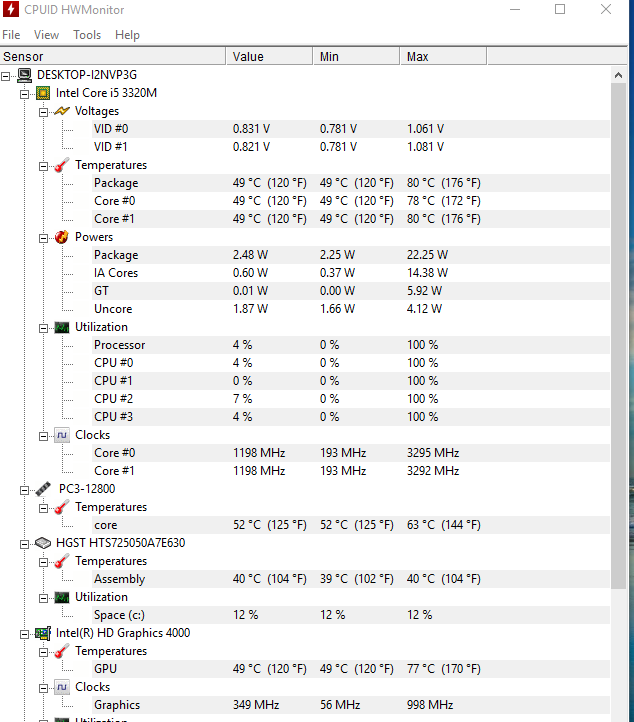The image size is (634, 722).
Task: Select the GT power row
Action: pyautogui.click(x=351, y=291)
